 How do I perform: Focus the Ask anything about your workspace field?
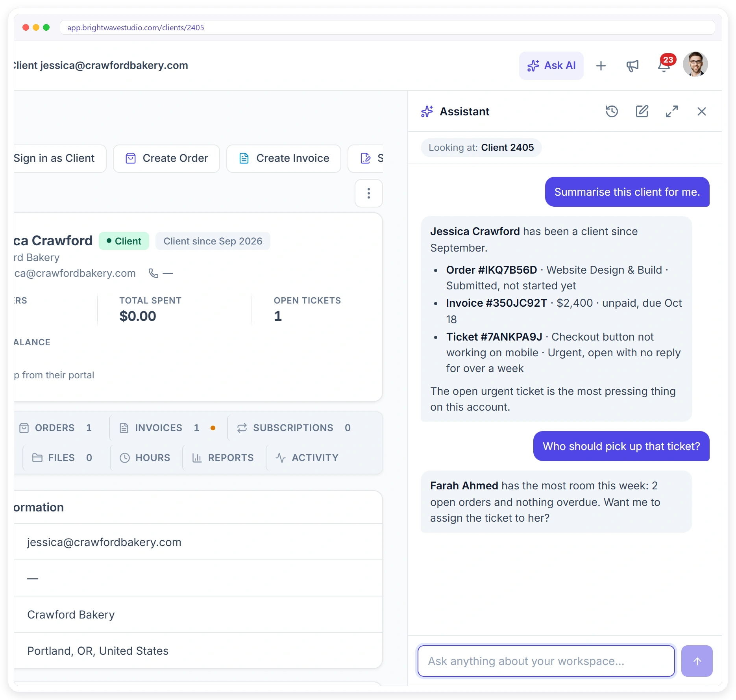546,661
